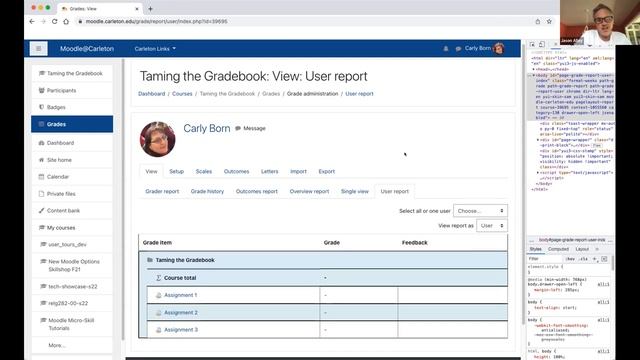
Task: Toggle the devtools device toolbar icon
Action: [542, 44]
